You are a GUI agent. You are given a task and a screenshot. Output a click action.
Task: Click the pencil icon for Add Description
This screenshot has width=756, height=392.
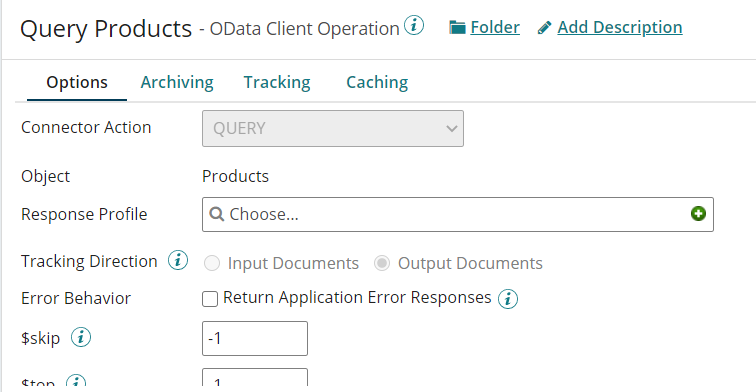point(544,28)
